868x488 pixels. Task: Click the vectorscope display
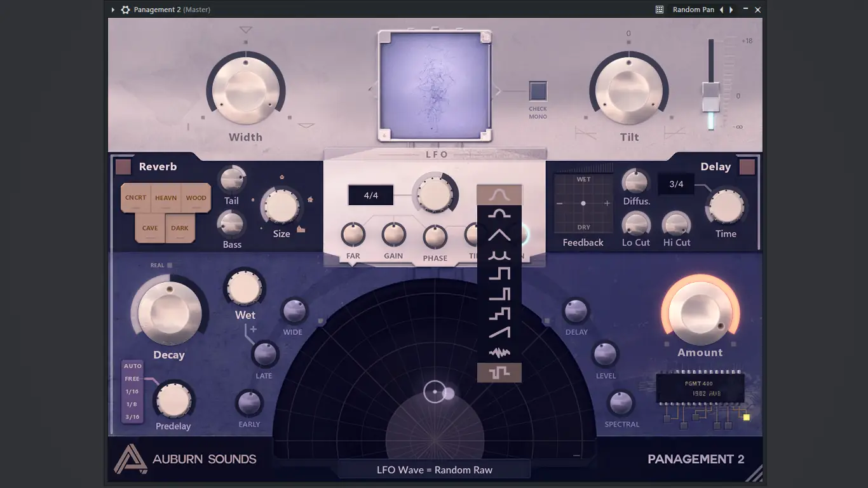pos(435,85)
